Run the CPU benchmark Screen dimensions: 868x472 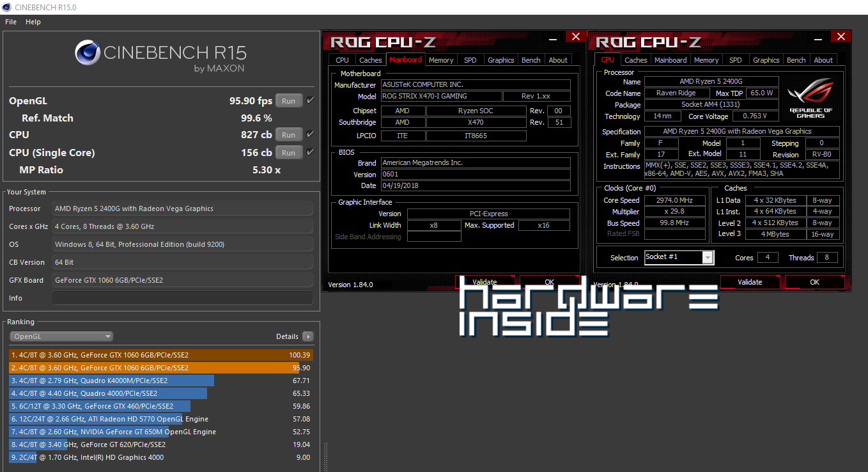click(288, 134)
